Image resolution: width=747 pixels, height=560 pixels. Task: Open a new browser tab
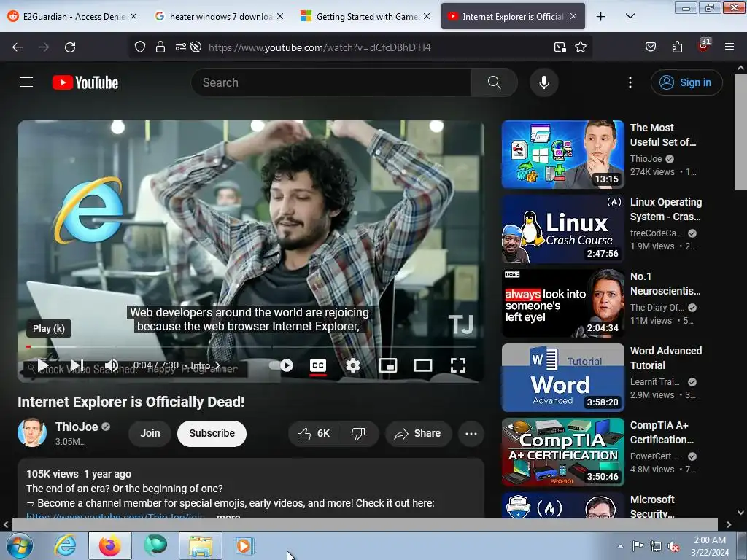[601, 17]
